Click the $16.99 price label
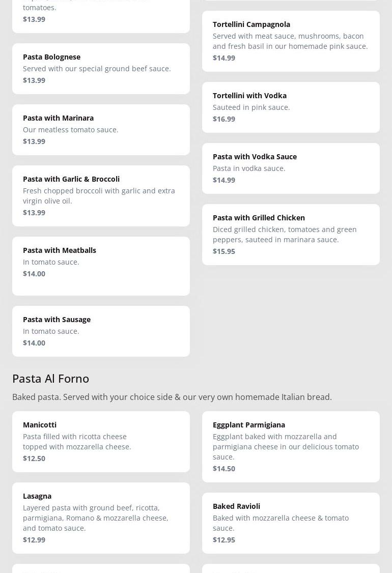 click(x=224, y=119)
